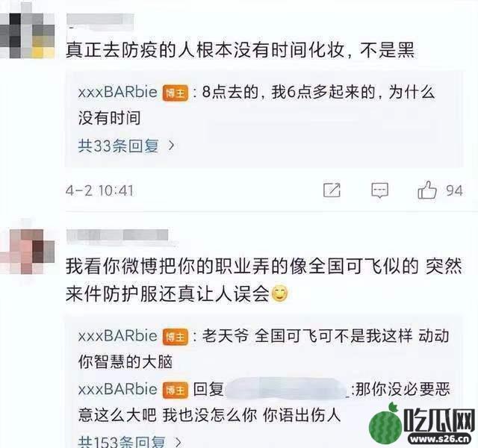Tap blurred username of second commenter
Screen dimensions: 478x448
[117, 236]
